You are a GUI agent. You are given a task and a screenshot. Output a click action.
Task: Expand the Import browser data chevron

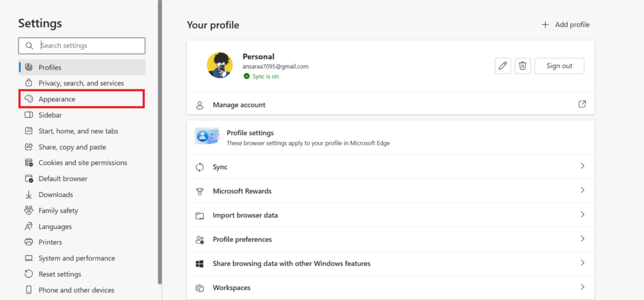582,214
